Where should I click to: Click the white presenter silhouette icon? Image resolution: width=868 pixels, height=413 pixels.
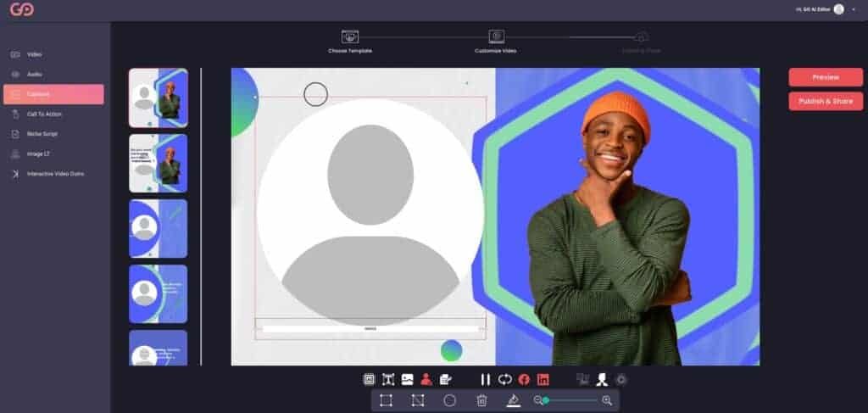coord(603,380)
